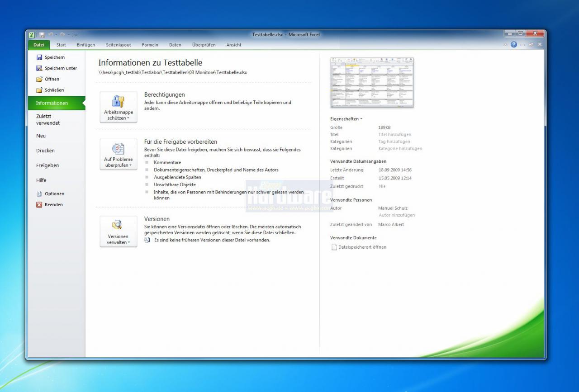Click the red Beenden X icon
Image resolution: width=579 pixels, height=392 pixels.
(39, 204)
